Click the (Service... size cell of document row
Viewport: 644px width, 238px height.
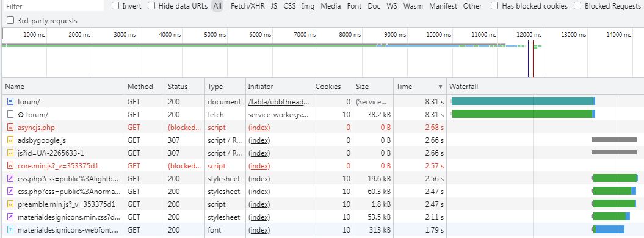[371, 102]
